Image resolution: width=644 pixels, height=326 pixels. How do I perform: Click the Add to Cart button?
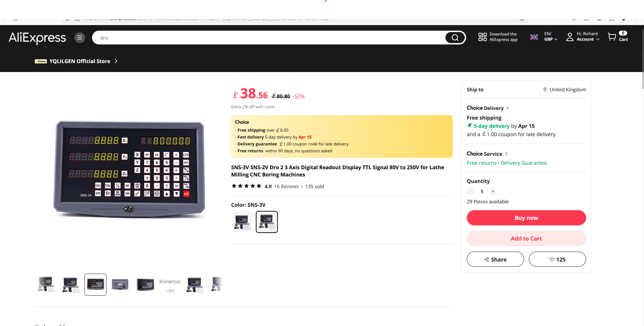526,238
